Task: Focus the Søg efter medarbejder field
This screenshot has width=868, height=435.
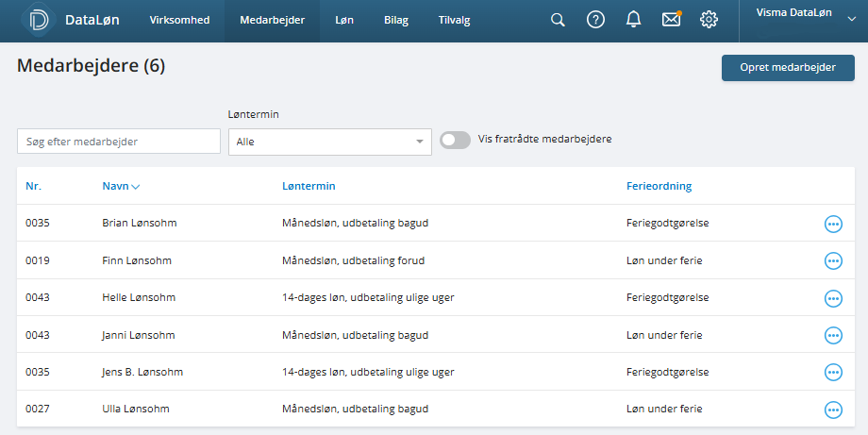Action: (x=119, y=142)
